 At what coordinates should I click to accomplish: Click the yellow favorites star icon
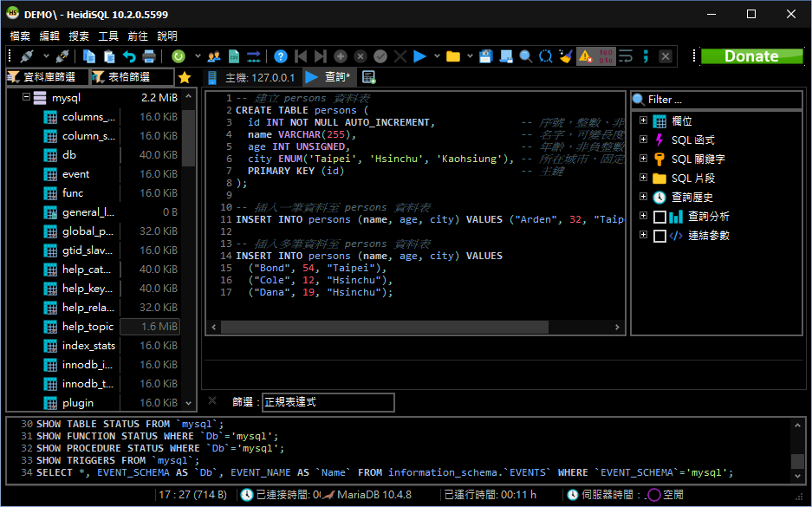(x=185, y=78)
